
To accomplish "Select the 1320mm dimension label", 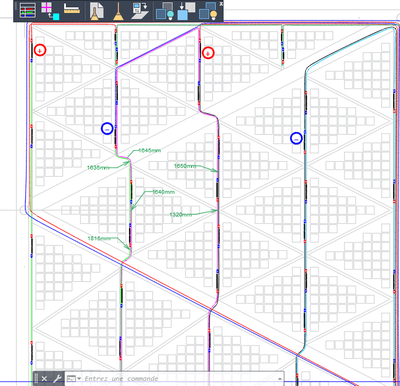I will point(181,214).
